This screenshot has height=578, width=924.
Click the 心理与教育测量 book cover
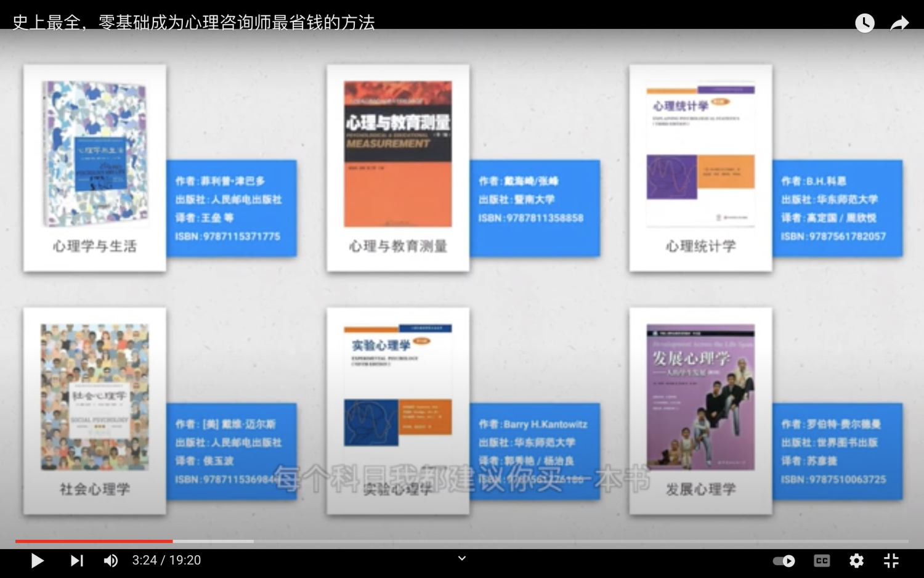[x=397, y=154]
